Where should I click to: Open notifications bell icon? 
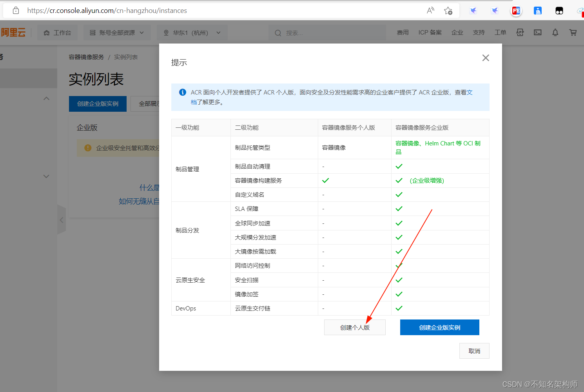point(555,33)
